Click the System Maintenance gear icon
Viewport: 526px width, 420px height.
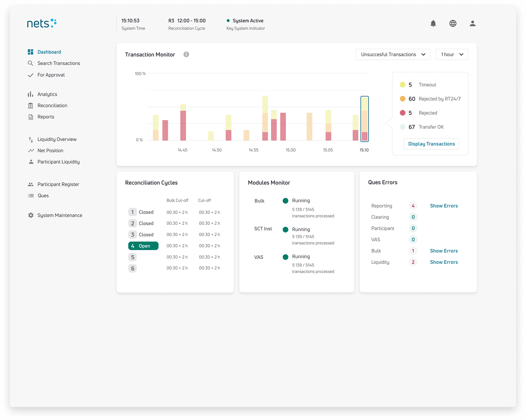click(x=30, y=215)
